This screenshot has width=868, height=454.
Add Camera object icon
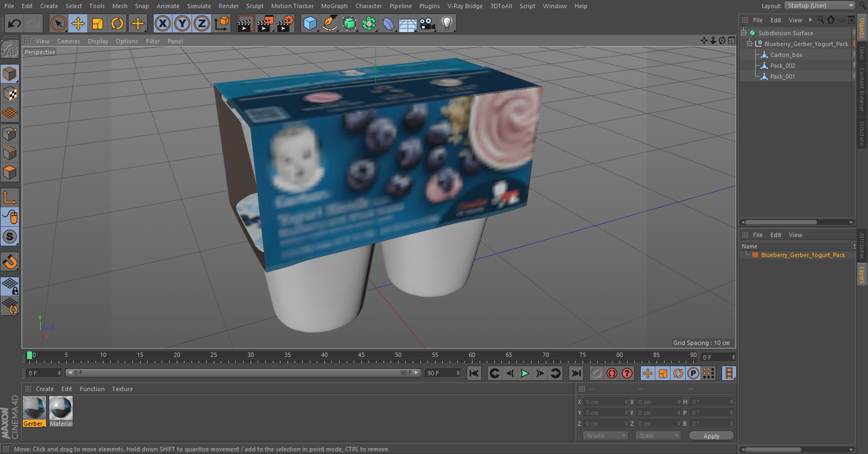click(427, 23)
